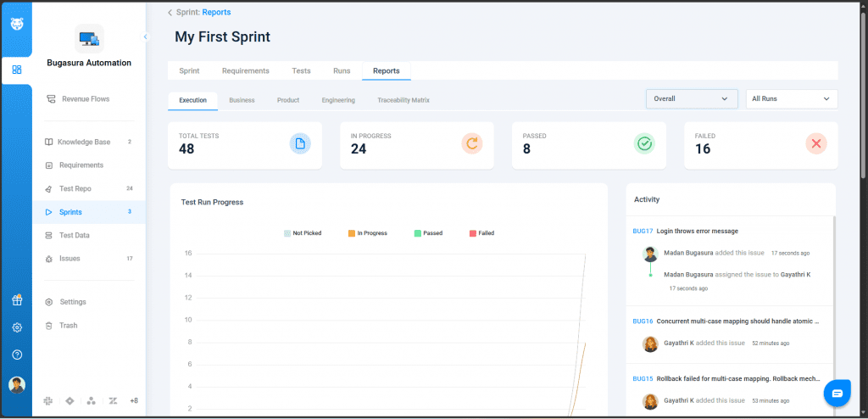
Task: Open the BUG17 issue link
Action: coord(643,231)
